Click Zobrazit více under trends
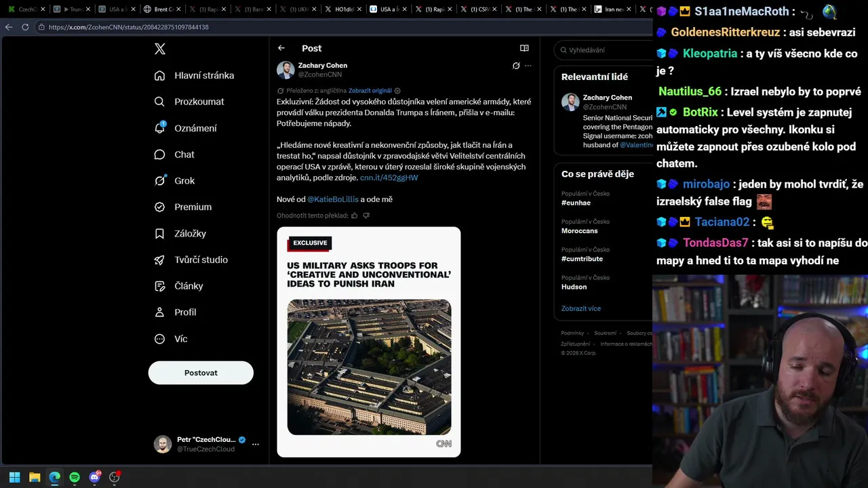 pyautogui.click(x=581, y=308)
